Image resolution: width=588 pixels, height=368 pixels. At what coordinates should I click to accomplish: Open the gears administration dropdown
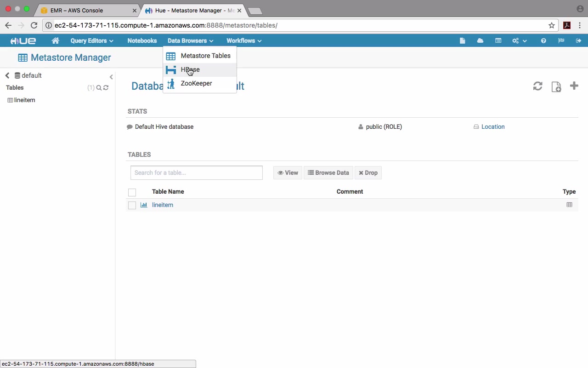(x=519, y=40)
